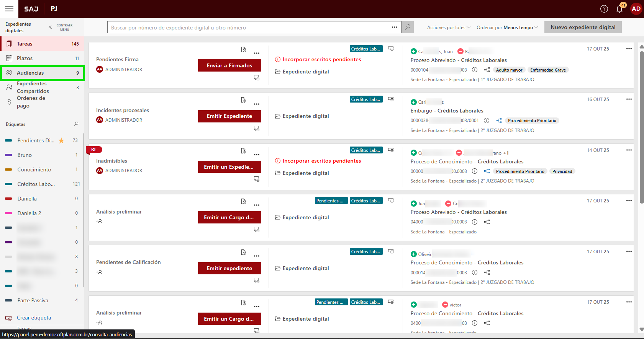644x339 pixels.
Task: Focus the expediente number search field
Action: coord(247,28)
